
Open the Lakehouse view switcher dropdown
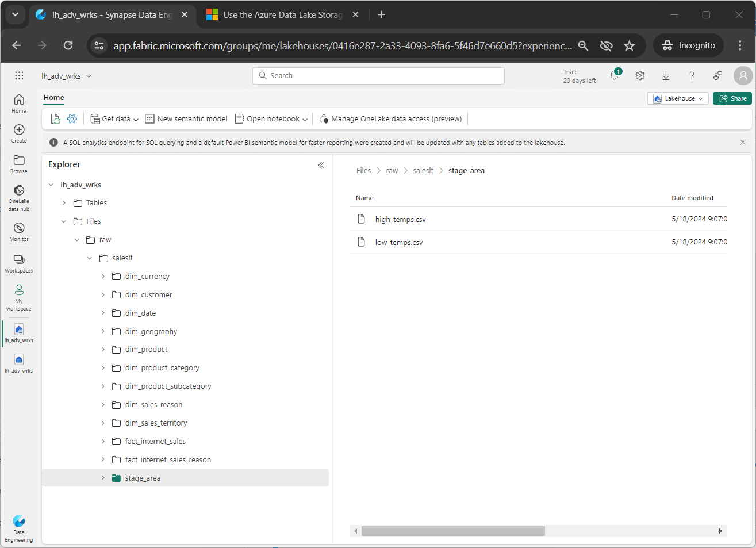(678, 98)
